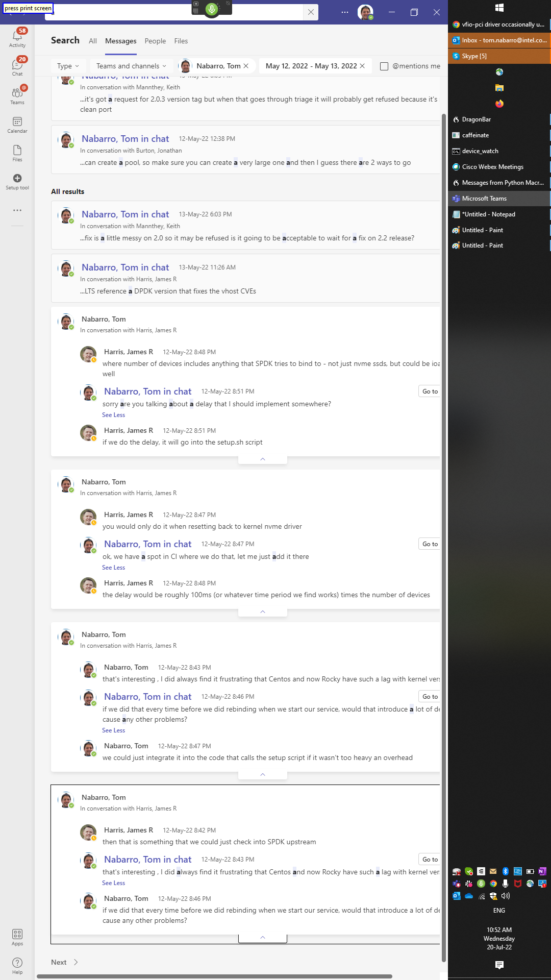The height and width of the screenshot is (980, 551).
Task: Open Google Chrome from the system tray
Action: 493,884
